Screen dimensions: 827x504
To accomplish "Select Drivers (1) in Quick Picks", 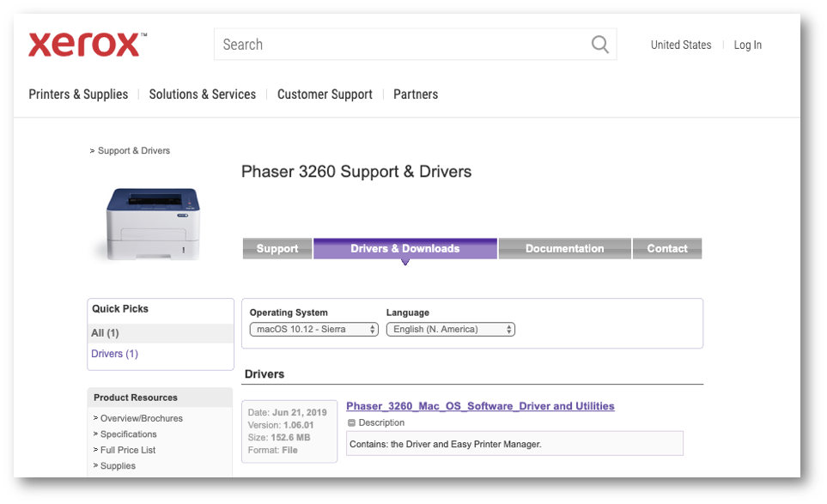I will pyautogui.click(x=114, y=354).
